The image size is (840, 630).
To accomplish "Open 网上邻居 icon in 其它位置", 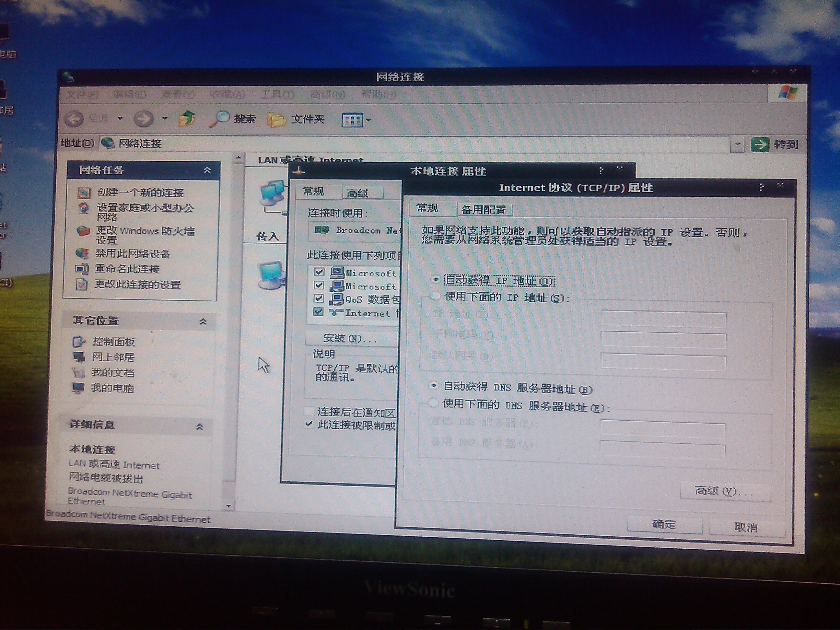I will [x=79, y=357].
